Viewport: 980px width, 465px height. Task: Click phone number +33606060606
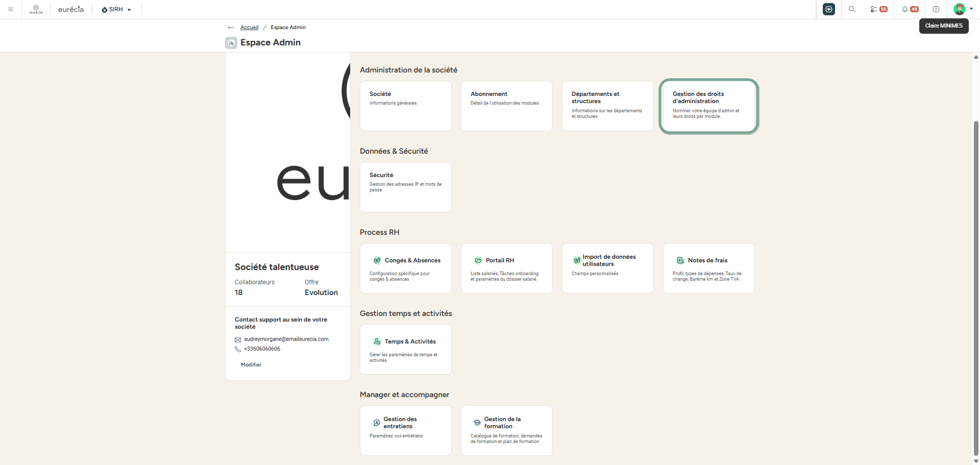262,349
